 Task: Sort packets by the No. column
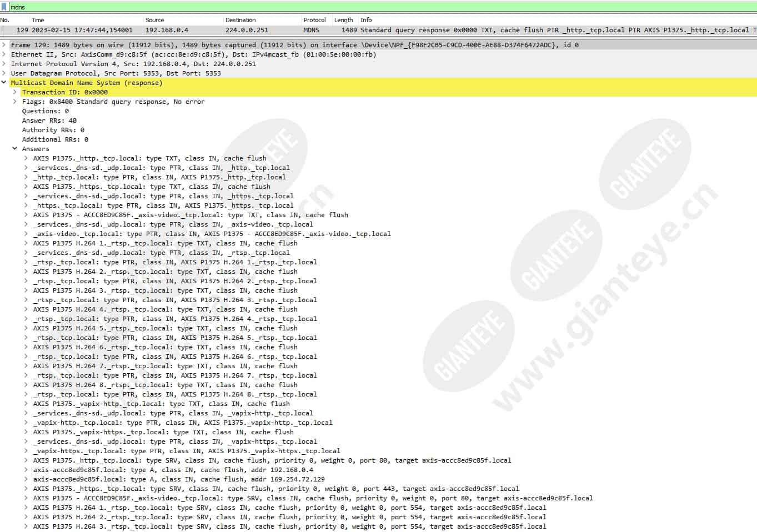pos(6,20)
